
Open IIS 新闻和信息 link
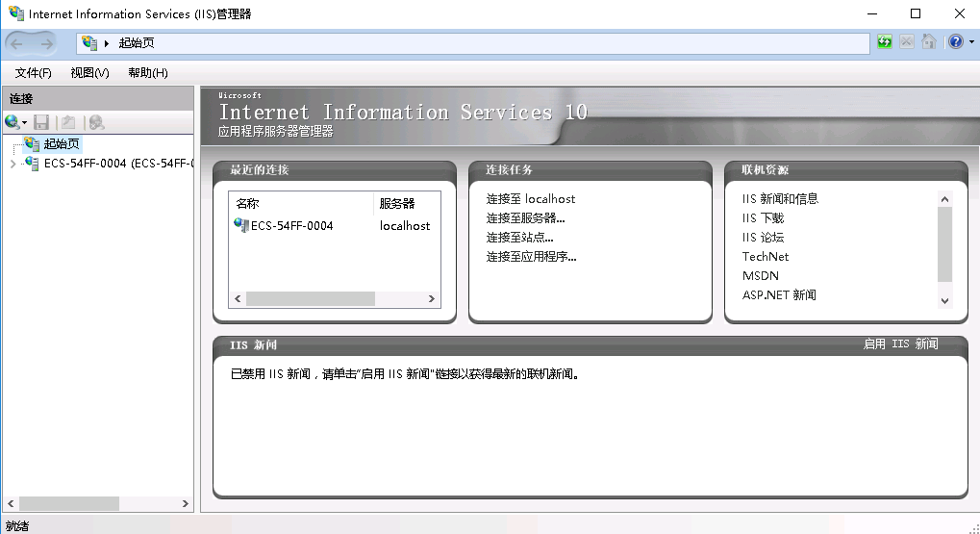point(780,199)
